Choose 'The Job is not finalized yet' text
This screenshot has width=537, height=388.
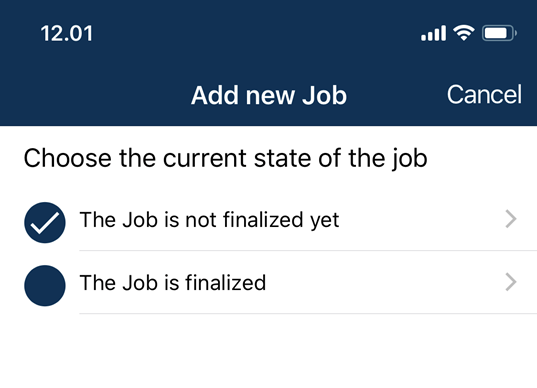click(209, 220)
